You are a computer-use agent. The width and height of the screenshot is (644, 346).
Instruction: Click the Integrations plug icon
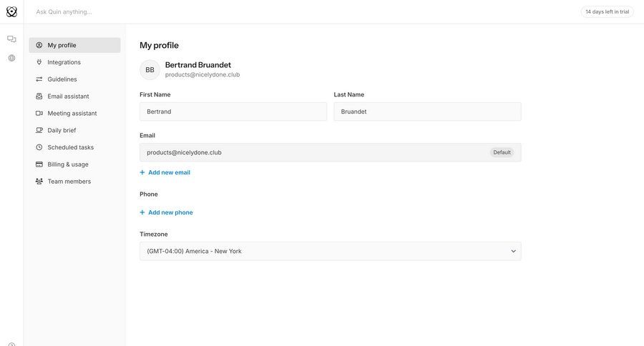tap(39, 62)
